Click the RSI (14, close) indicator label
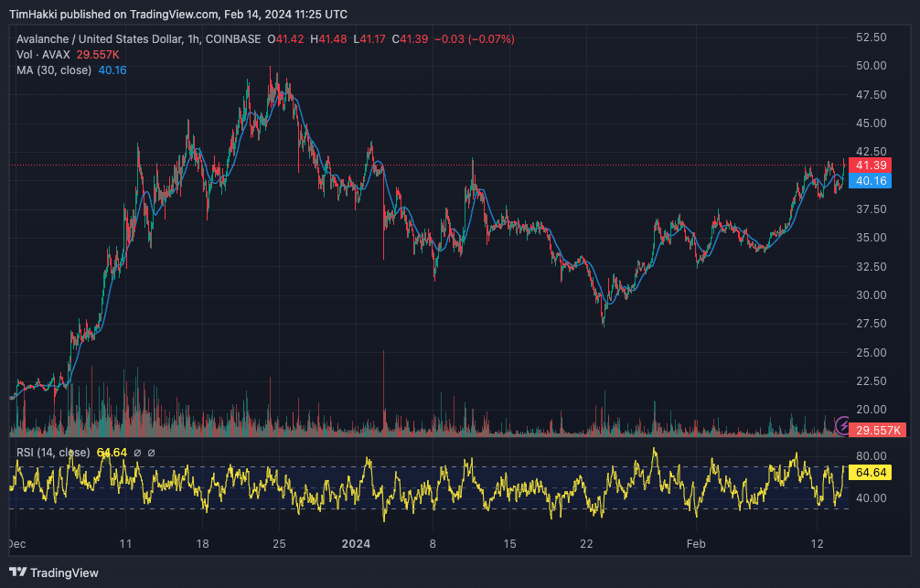 coord(53,453)
